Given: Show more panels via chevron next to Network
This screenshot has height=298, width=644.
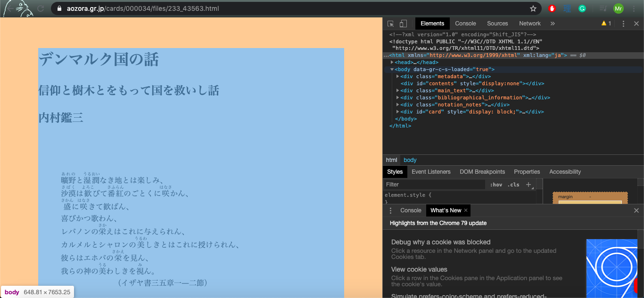Looking at the screenshot, I should pyautogui.click(x=552, y=23).
